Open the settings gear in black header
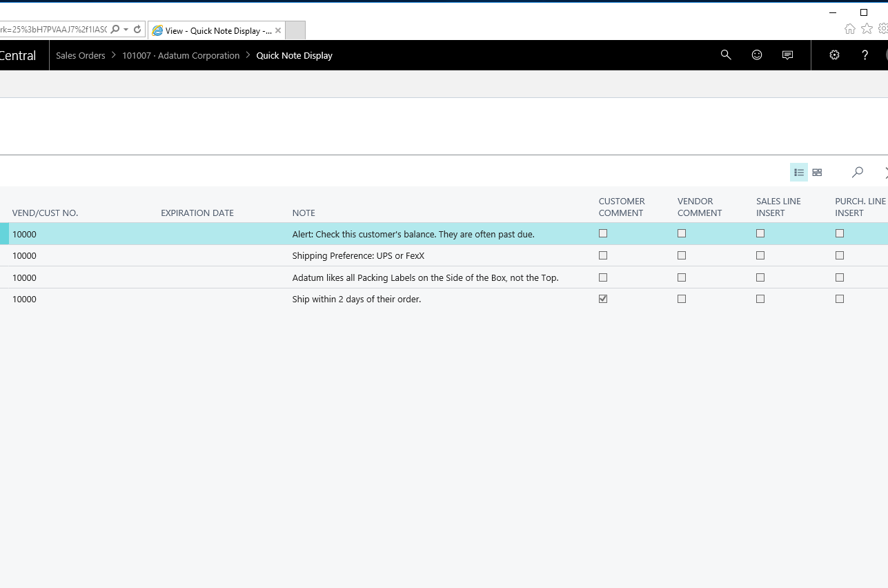 pyautogui.click(x=834, y=55)
